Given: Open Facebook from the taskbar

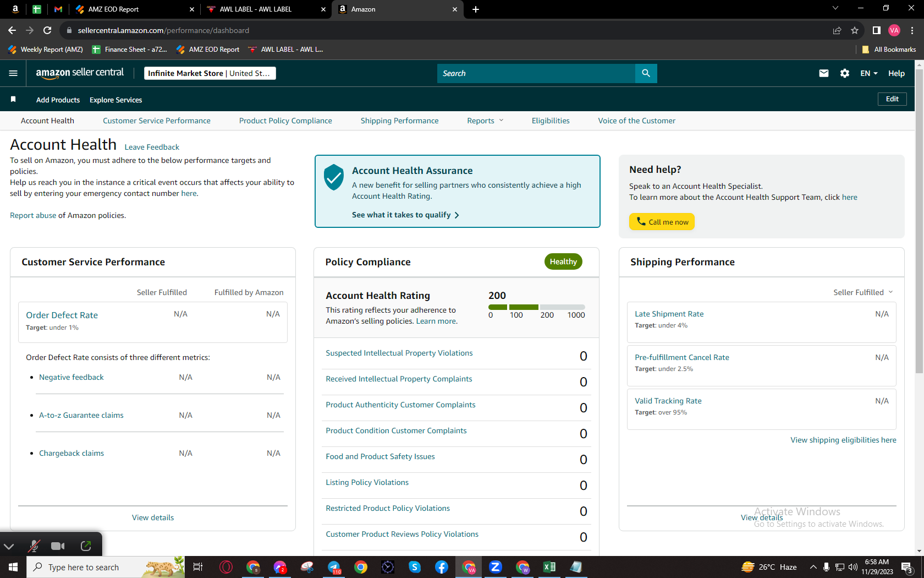Looking at the screenshot, I should tap(442, 567).
